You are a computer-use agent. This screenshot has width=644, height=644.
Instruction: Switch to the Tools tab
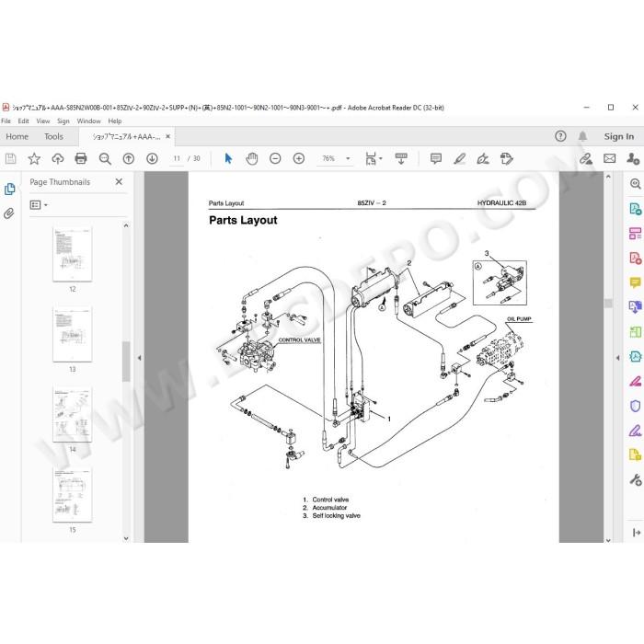click(53, 136)
